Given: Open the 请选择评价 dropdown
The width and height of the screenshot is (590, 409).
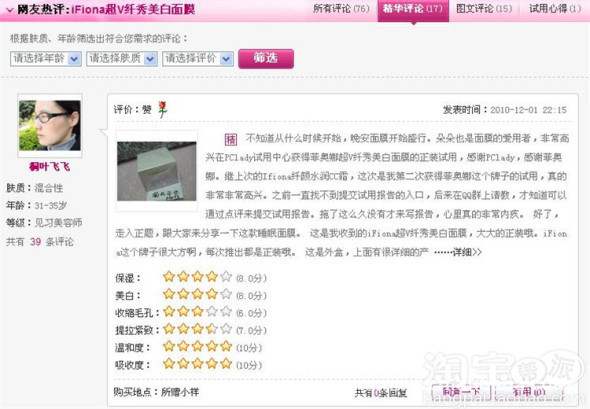Looking at the screenshot, I should click(198, 59).
